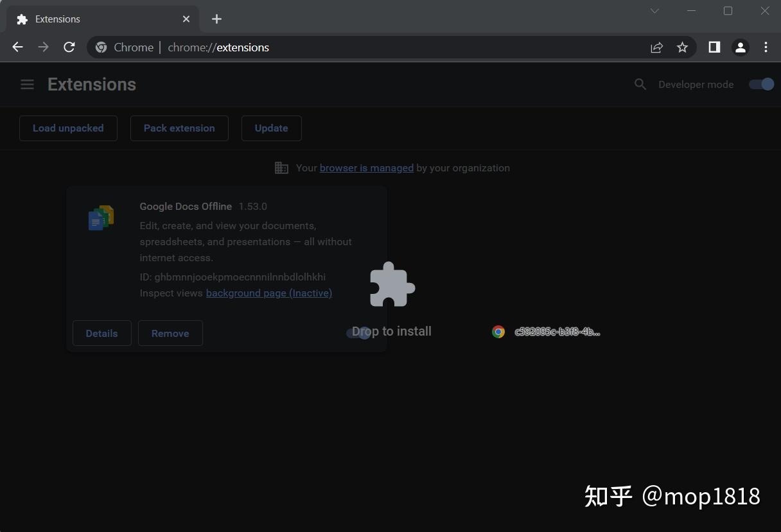Switch to the Extensions tab
Screen dimensions: 781x532
pos(96,19)
